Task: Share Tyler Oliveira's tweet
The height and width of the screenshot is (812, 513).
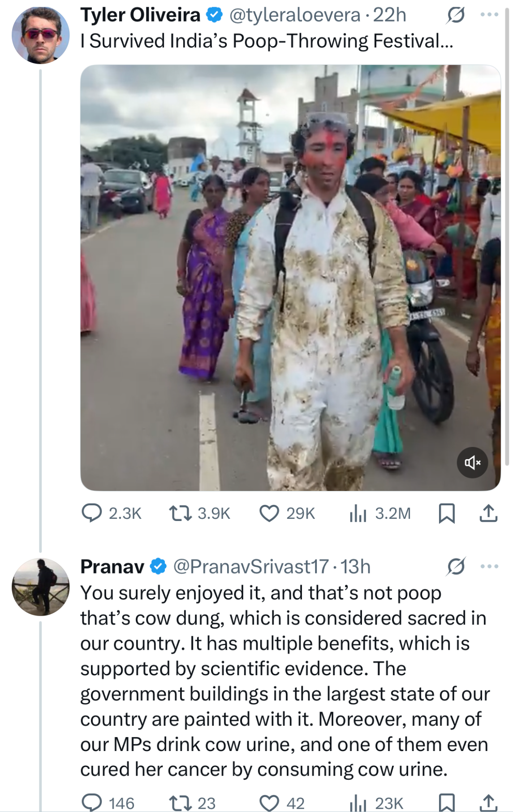Action: pos(488,513)
